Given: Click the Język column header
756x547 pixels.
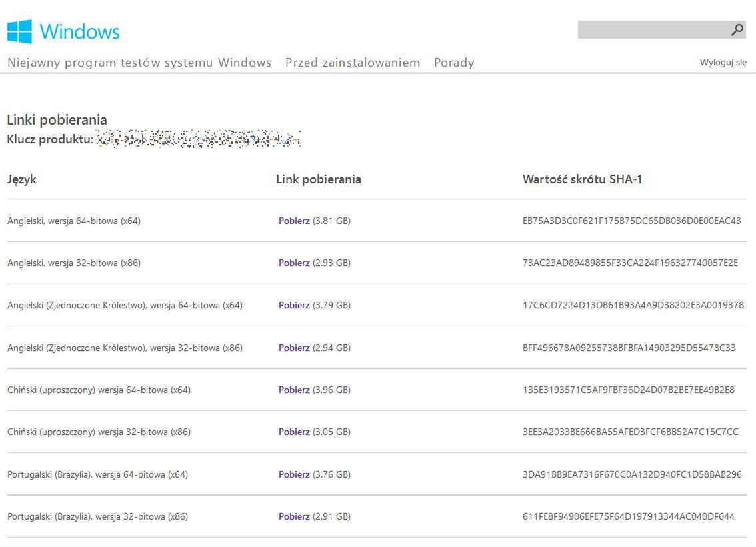Looking at the screenshot, I should click(22, 179).
